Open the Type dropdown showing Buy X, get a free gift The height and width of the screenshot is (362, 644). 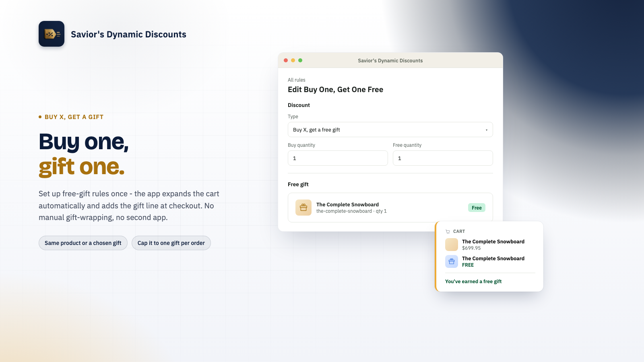point(390,130)
